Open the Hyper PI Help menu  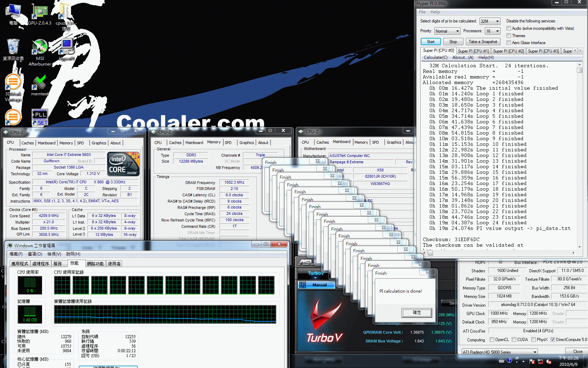tap(435, 12)
